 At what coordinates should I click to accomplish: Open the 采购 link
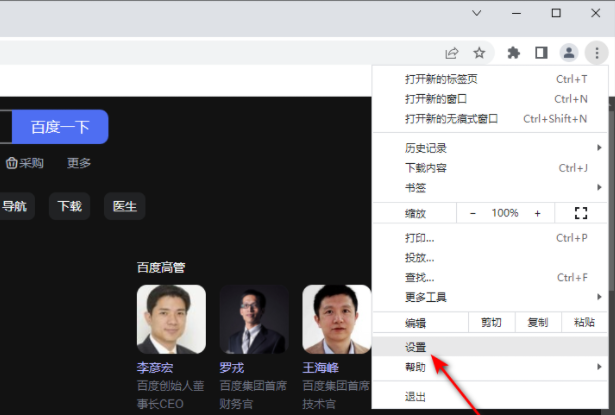click(x=25, y=163)
